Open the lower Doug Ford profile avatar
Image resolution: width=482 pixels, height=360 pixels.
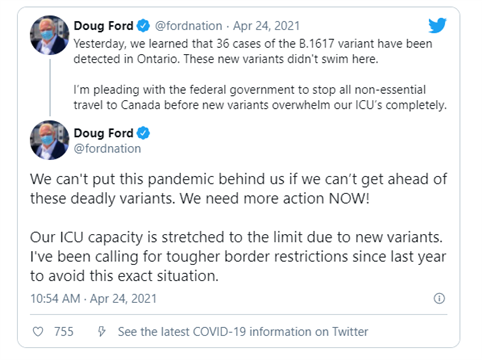(49, 140)
